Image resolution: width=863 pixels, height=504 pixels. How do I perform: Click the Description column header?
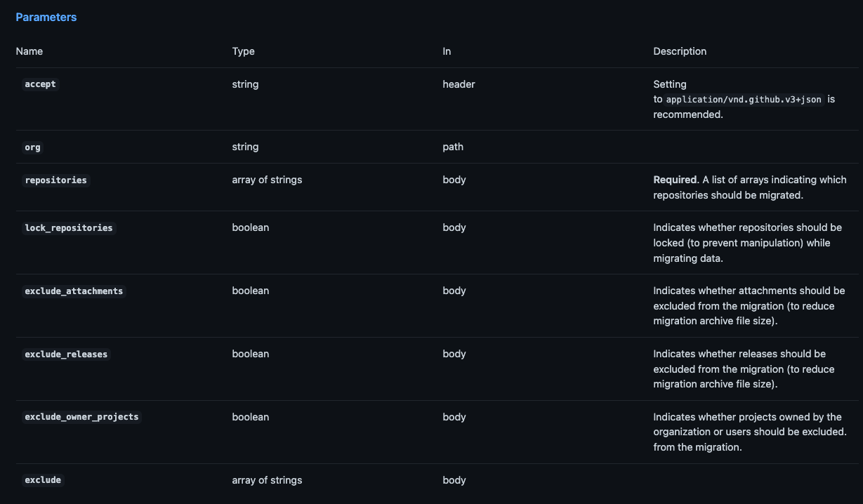pos(680,51)
